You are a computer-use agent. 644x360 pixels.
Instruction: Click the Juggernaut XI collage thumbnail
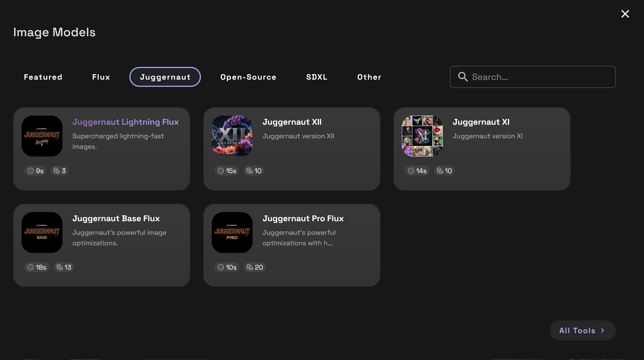pos(422,136)
